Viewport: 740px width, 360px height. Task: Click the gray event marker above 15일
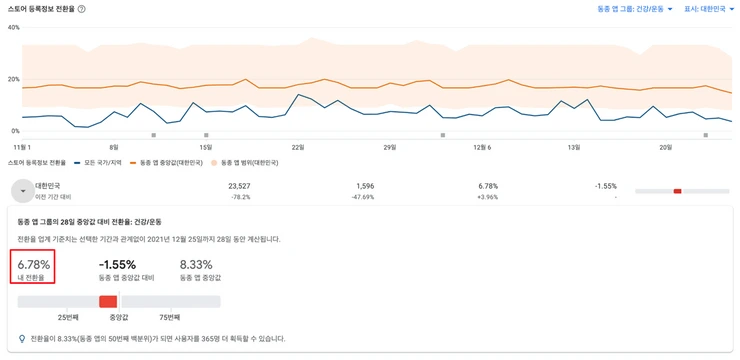[x=206, y=135]
